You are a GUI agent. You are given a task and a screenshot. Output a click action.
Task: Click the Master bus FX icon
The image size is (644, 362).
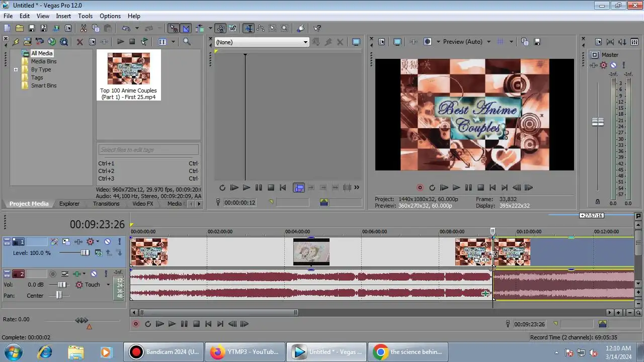click(595, 65)
